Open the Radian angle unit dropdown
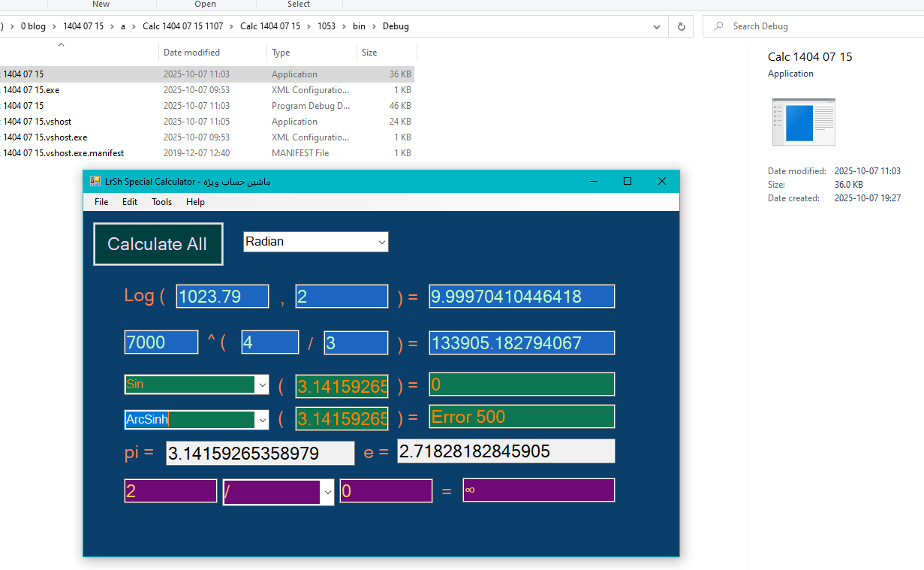Screen dimensions: 924x570 382,242
